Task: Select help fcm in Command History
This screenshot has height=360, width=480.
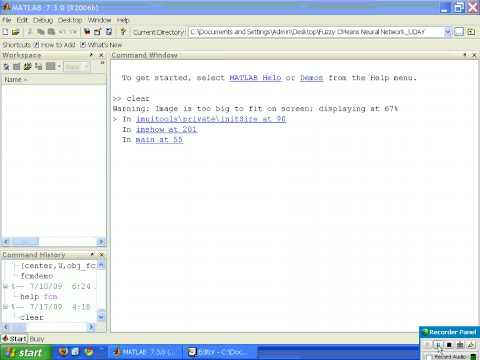Action: pos(39,297)
